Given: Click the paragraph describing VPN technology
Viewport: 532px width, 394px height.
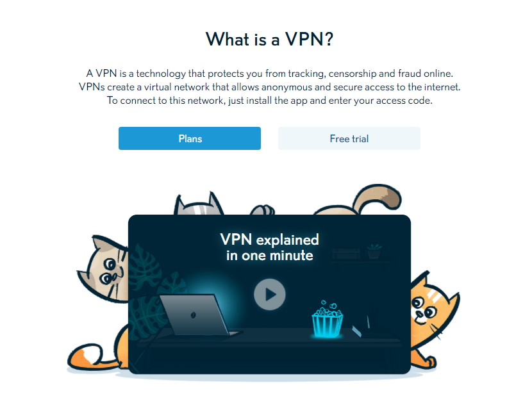Looking at the screenshot, I should point(270,87).
